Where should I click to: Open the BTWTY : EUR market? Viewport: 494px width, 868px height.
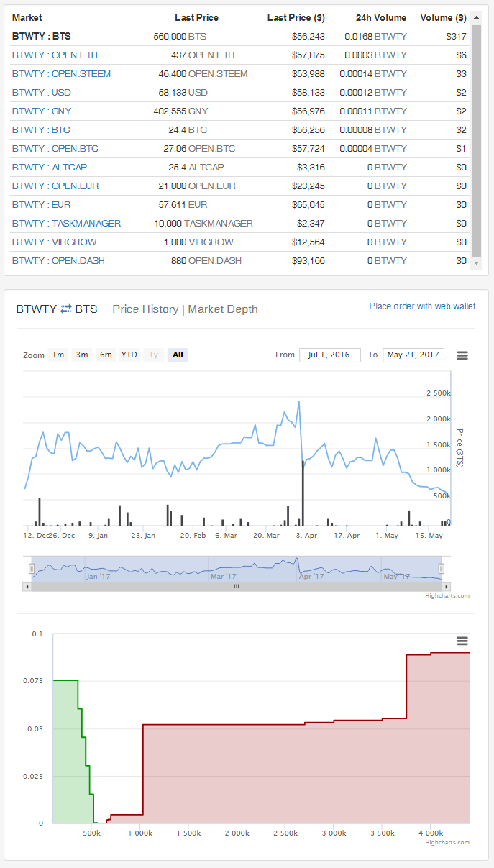pos(41,205)
